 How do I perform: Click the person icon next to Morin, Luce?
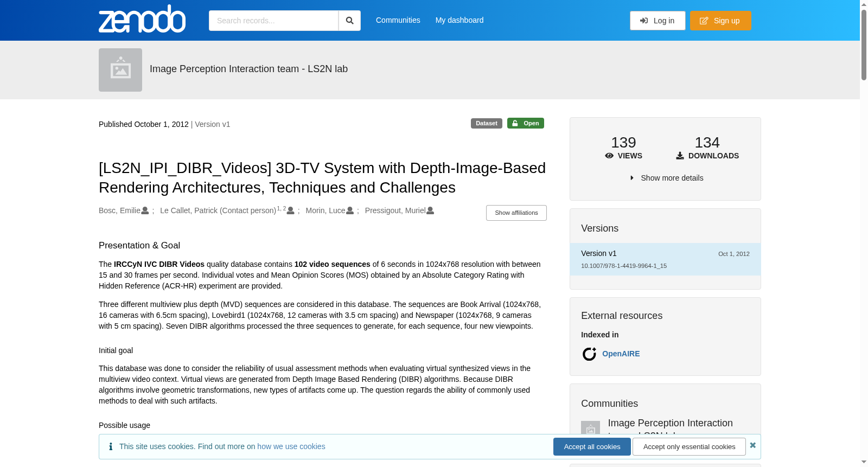[x=350, y=210]
